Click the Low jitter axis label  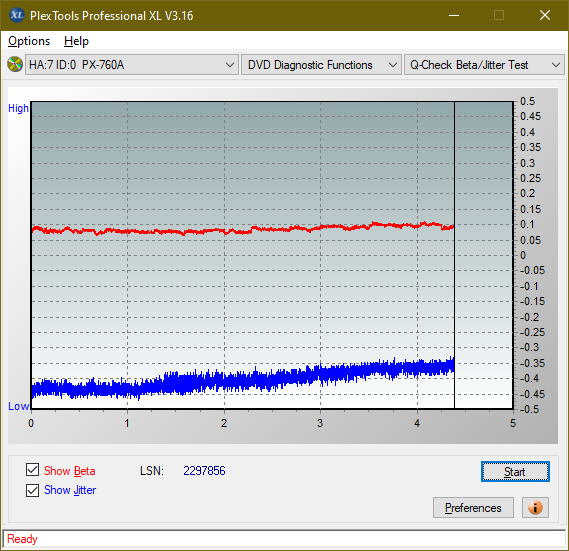click(19, 406)
